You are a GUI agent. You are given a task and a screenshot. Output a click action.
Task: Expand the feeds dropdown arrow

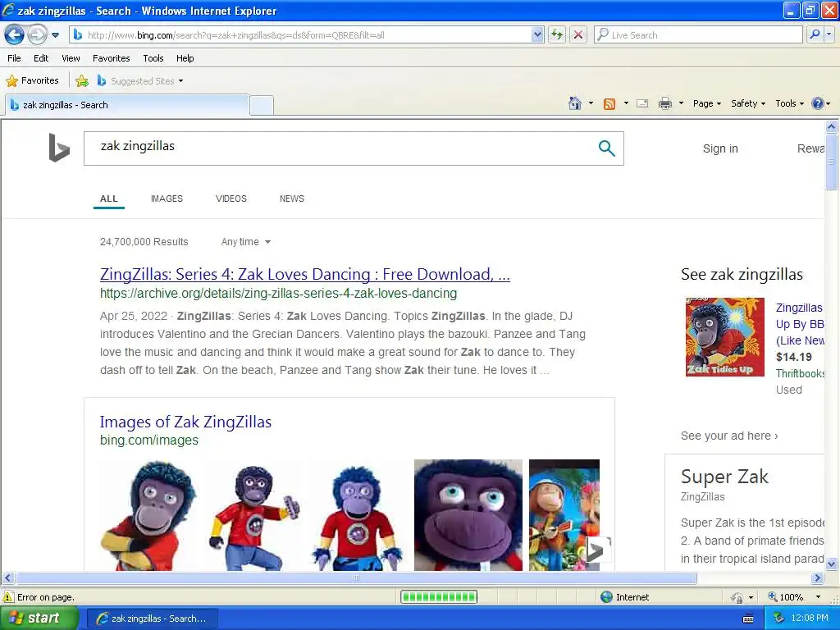pos(626,103)
